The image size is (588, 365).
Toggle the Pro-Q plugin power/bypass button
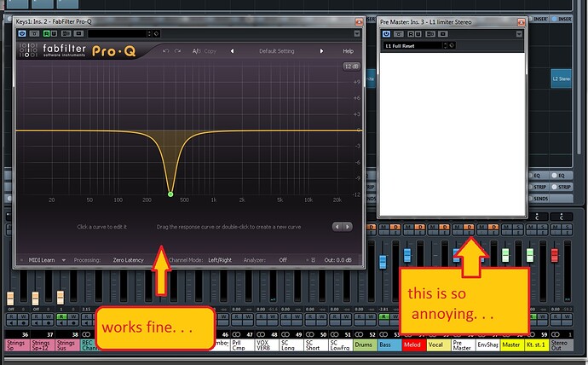[x=22, y=34]
